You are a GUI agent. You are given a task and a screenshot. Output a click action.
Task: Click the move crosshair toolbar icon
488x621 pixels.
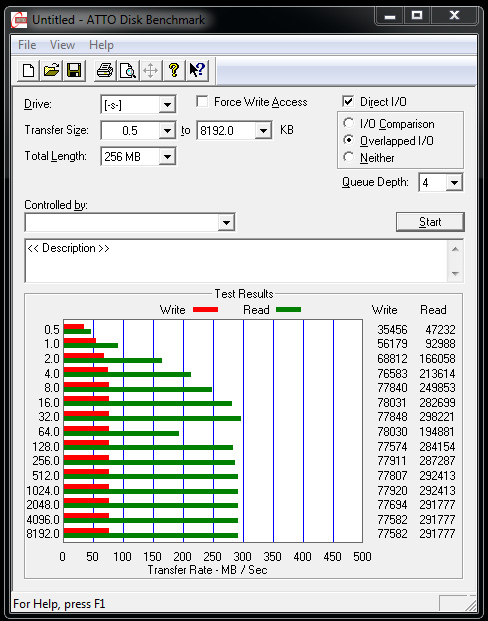tap(151, 71)
